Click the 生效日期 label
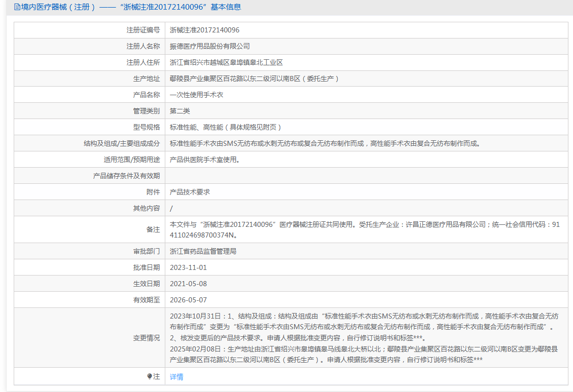The height and width of the screenshot is (392, 573). coord(147,284)
